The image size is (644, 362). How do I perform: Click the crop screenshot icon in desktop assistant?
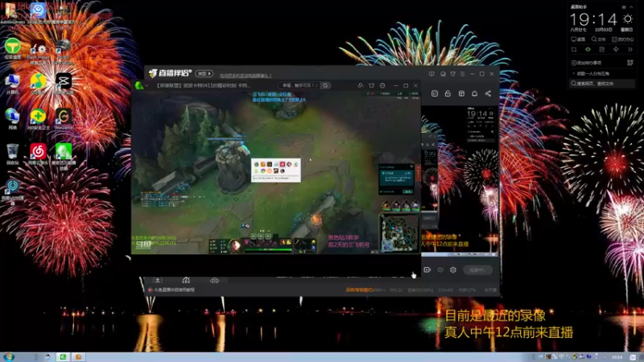(x=574, y=50)
